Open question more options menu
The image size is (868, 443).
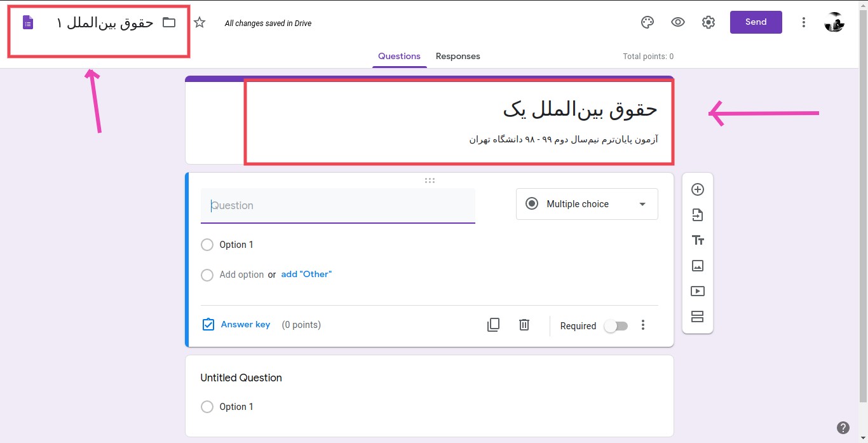[x=643, y=325]
